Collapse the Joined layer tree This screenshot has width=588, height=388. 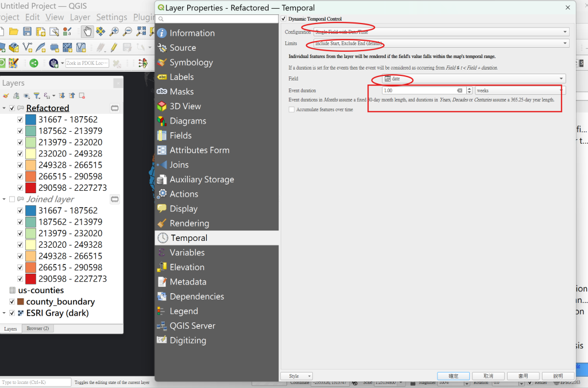(4, 199)
